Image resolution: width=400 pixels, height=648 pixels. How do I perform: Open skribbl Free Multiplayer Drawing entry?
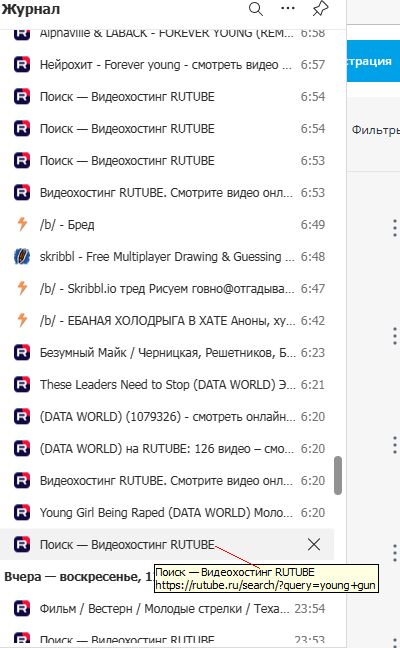point(167,257)
